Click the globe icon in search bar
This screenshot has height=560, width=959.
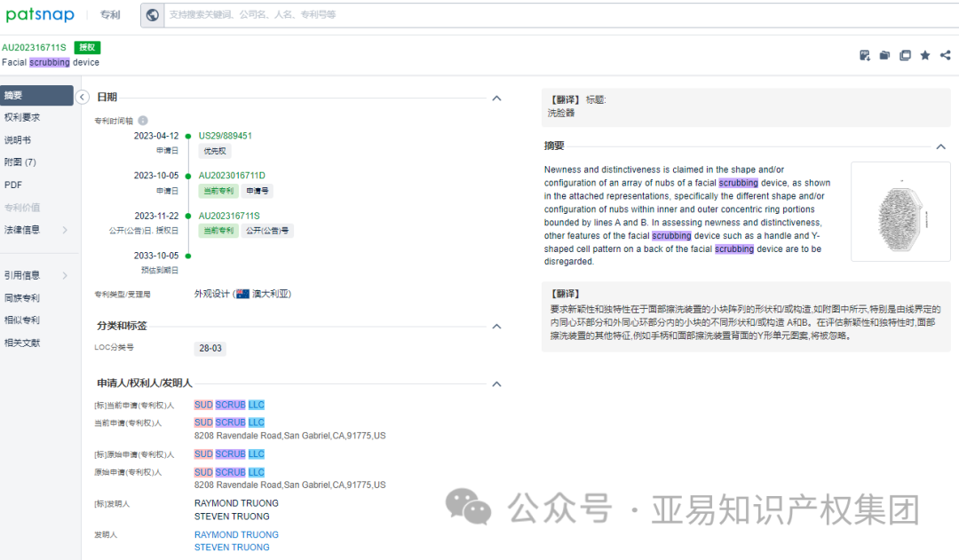click(x=151, y=14)
